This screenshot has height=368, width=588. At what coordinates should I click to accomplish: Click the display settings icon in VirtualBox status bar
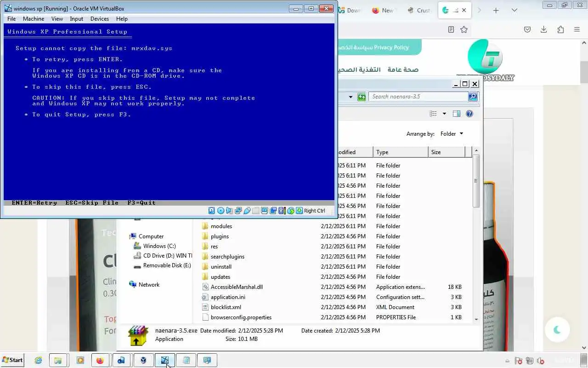[x=264, y=211]
